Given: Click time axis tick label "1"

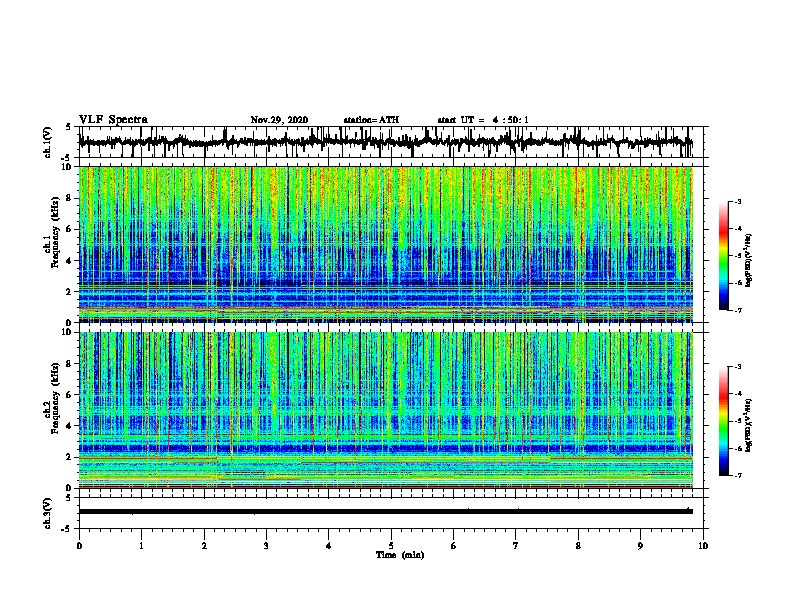Looking at the screenshot, I should coord(141,546).
